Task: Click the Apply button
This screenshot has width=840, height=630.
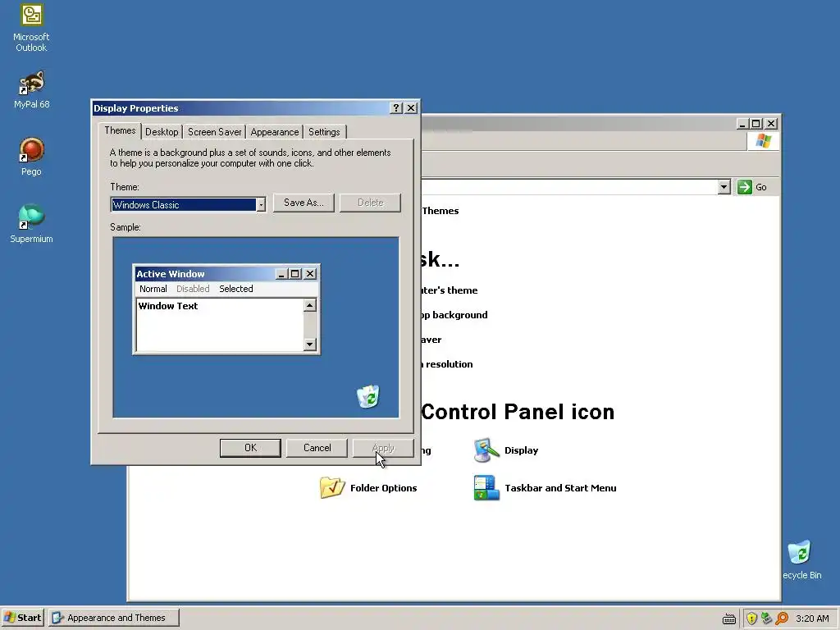Action: tap(383, 448)
